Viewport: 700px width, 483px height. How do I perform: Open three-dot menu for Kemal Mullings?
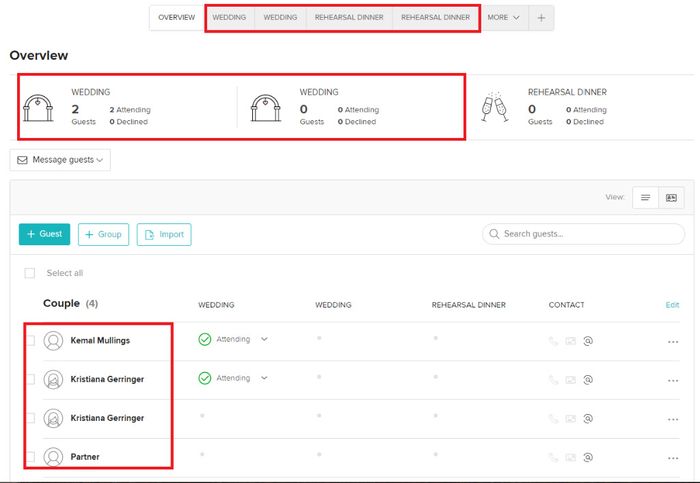(672, 341)
